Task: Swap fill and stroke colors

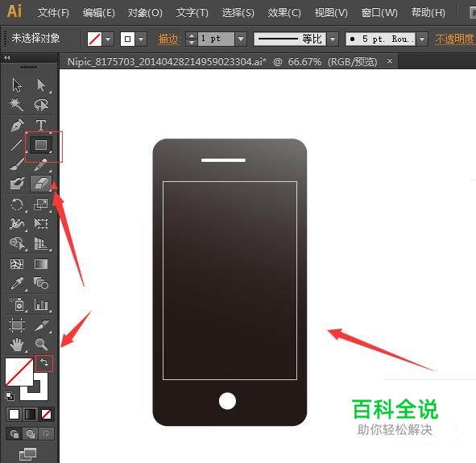Action: point(44,363)
